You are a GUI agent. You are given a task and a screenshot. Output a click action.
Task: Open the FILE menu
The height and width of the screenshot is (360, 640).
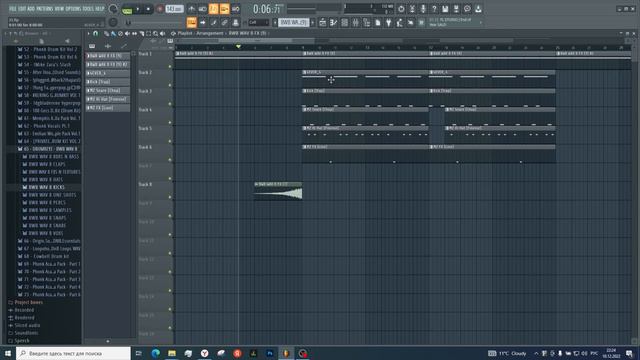tap(13, 9)
